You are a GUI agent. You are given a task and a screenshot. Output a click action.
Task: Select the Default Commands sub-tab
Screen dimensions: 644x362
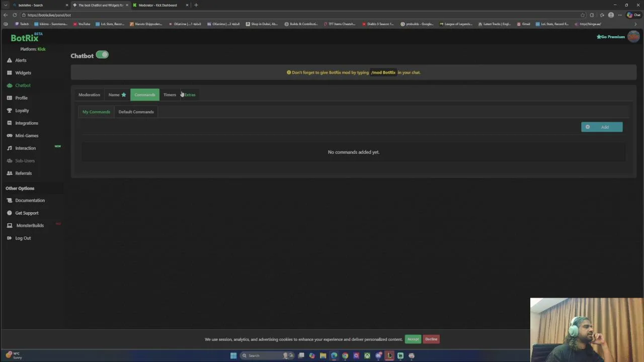pyautogui.click(x=136, y=112)
